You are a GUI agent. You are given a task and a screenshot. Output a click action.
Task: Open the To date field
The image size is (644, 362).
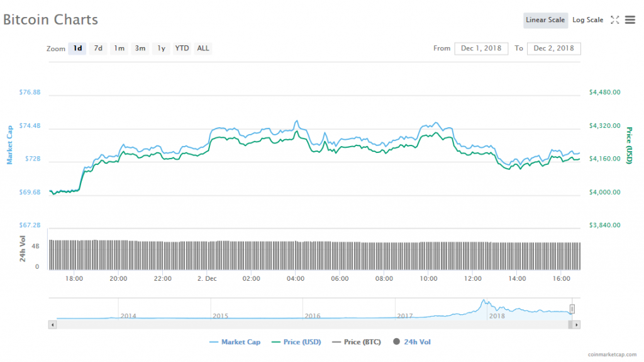click(x=553, y=48)
